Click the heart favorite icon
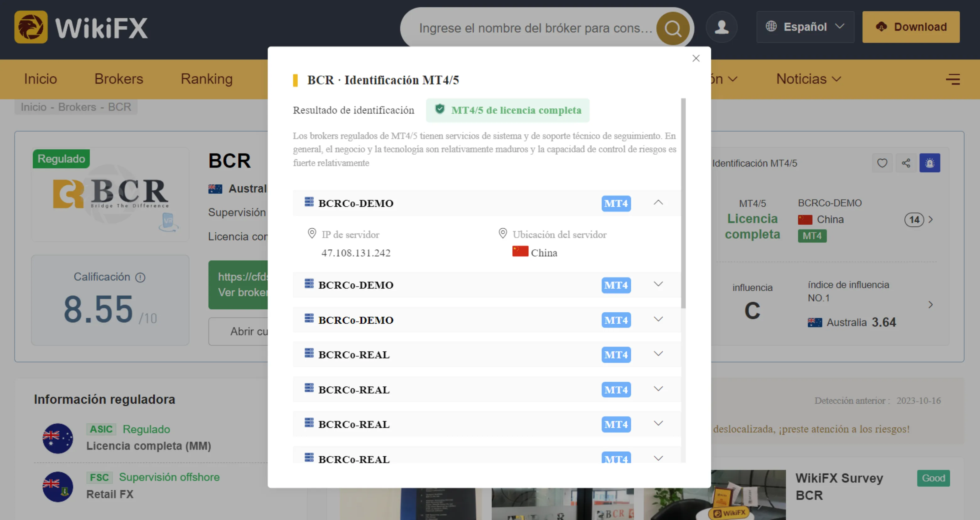The image size is (980, 520). [x=882, y=163]
